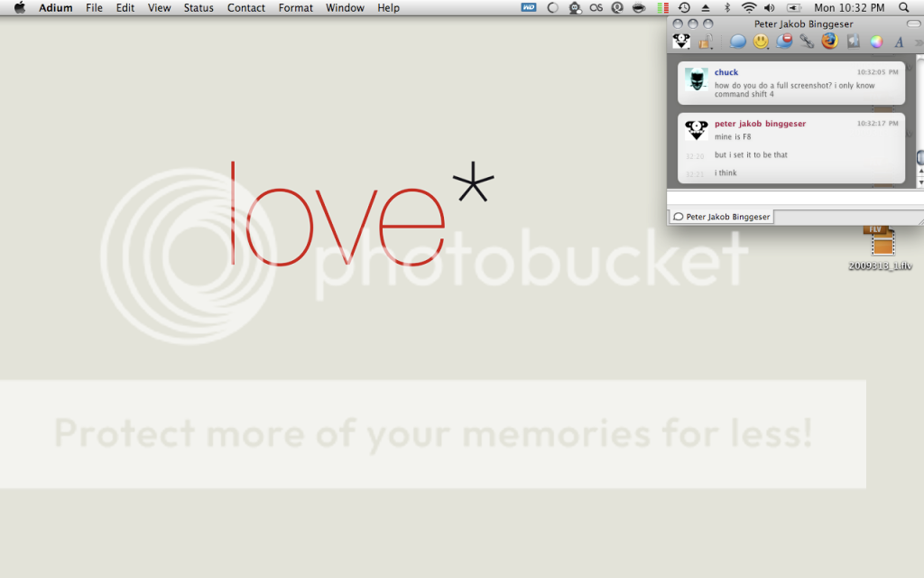Click the address book contact icon
The width and height of the screenshot is (924, 578).
[x=853, y=42]
